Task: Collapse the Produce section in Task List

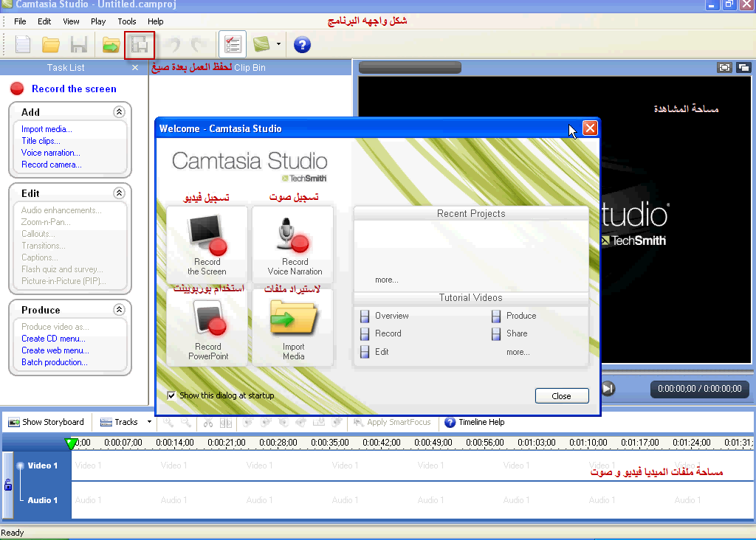Action: [119, 310]
